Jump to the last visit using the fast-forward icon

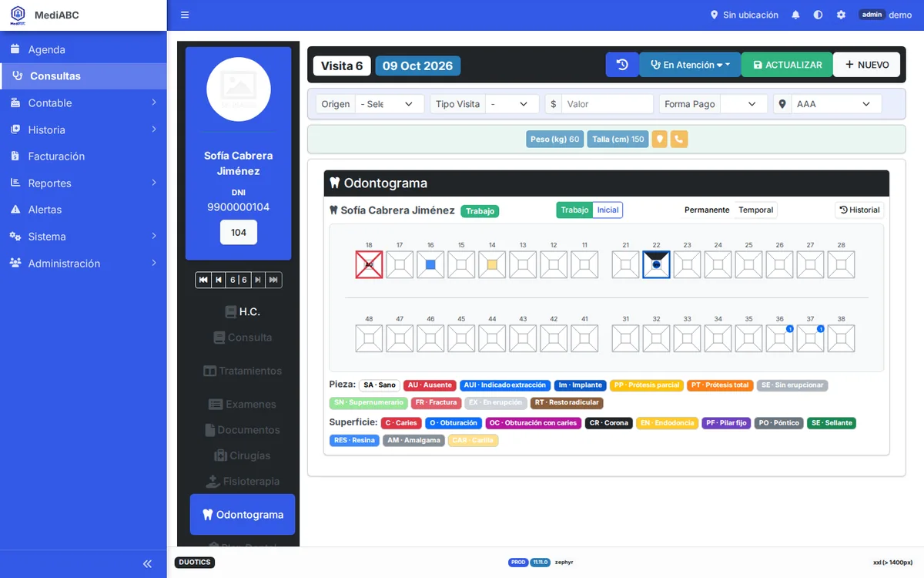273,280
